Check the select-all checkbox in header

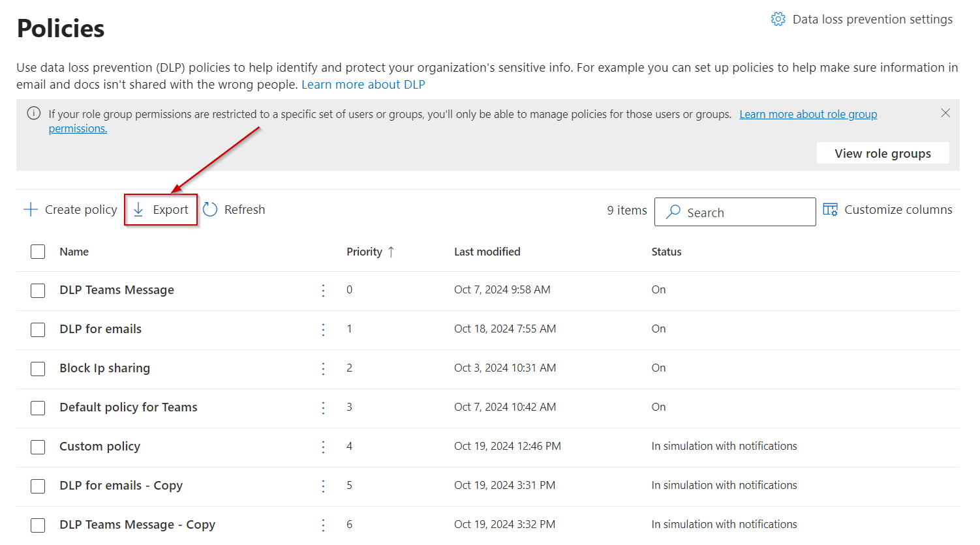(x=37, y=251)
